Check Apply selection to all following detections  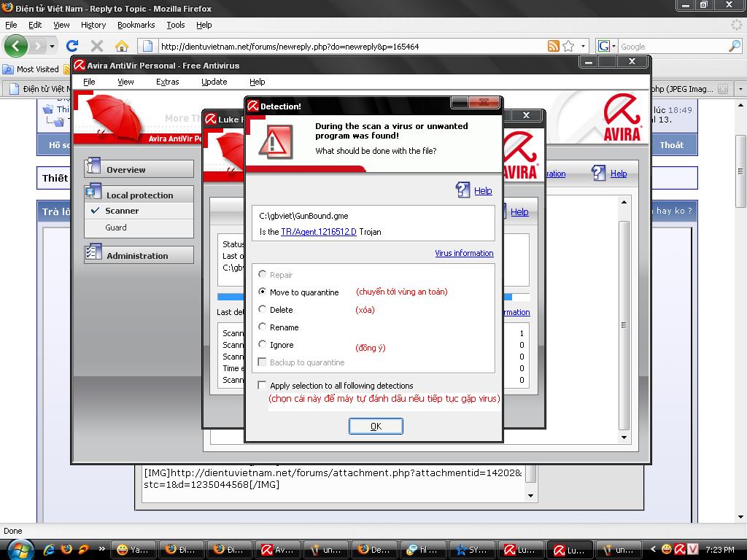click(262, 385)
